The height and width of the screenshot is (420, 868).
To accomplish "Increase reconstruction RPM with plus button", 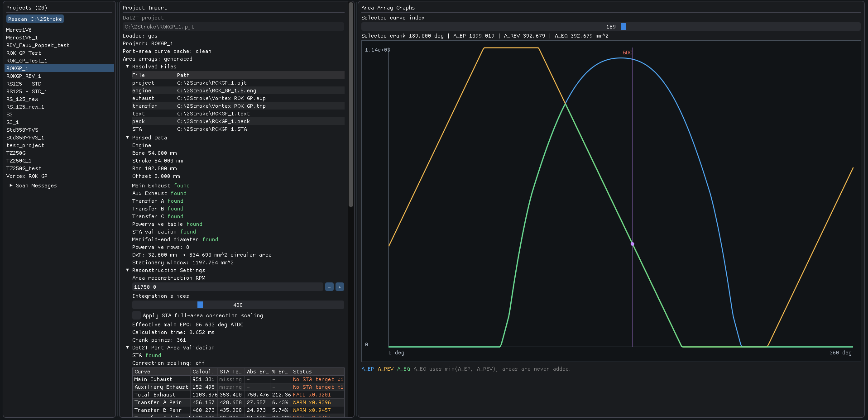I will (x=340, y=287).
